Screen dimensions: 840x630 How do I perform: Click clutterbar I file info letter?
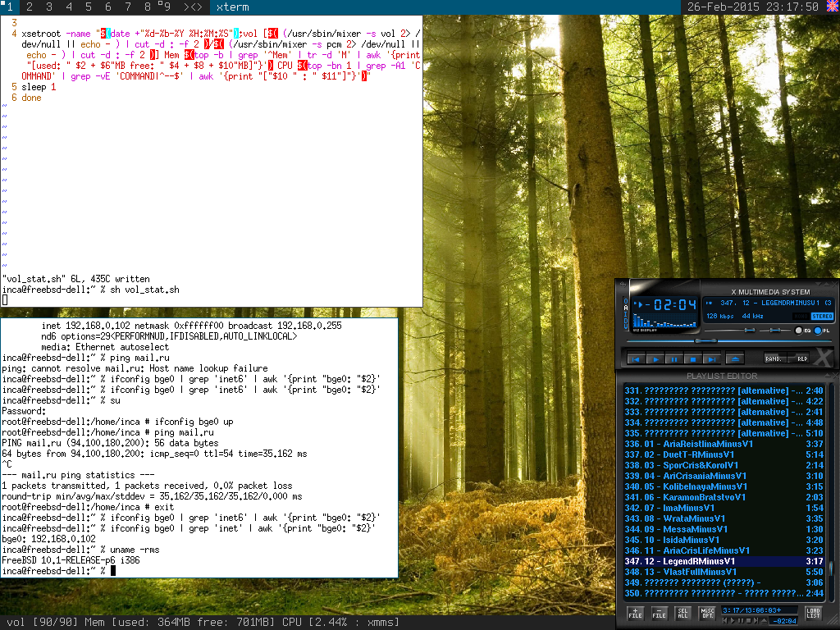click(x=626, y=314)
